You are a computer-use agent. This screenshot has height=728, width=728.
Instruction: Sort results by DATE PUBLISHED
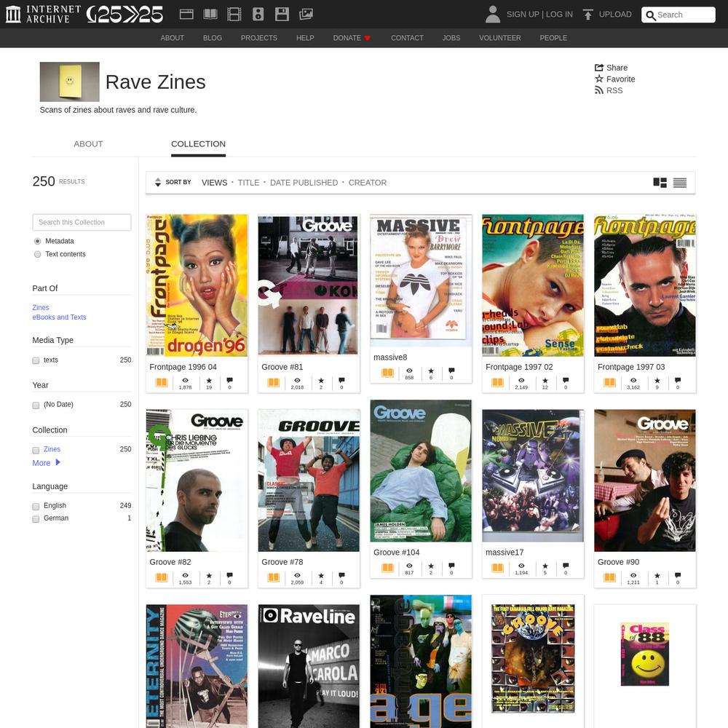[x=304, y=183]
